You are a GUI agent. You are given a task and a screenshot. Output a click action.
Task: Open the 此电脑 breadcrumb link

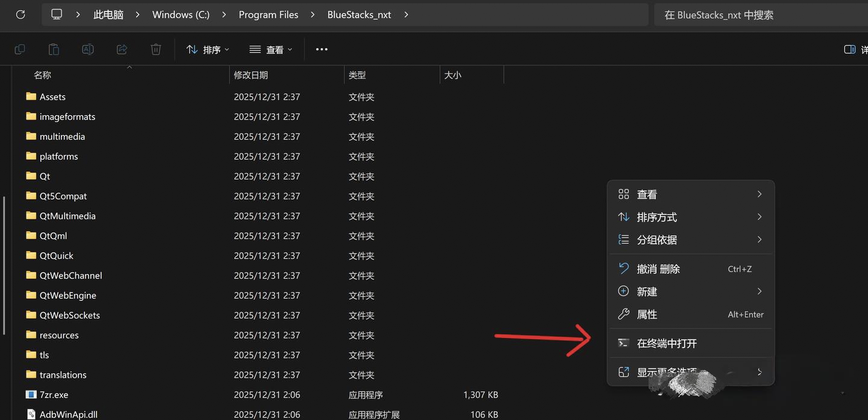(108, 14)
